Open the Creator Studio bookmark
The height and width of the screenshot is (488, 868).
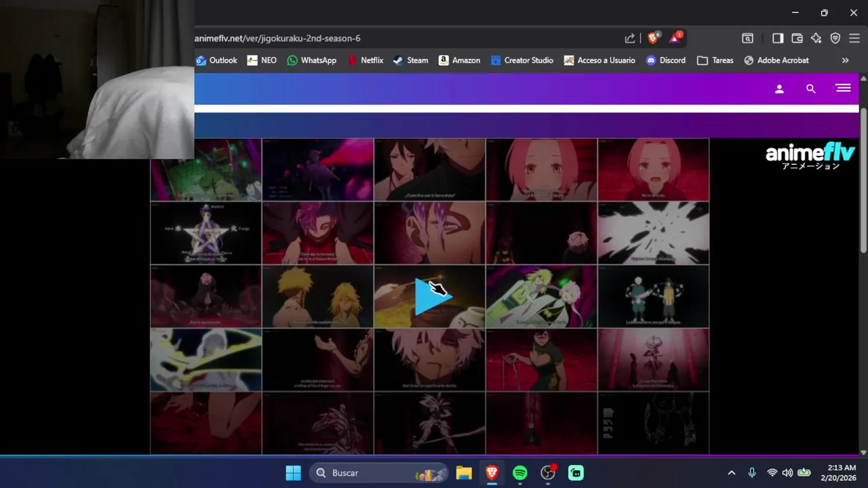pyautogui.click(x=521, y=60)
